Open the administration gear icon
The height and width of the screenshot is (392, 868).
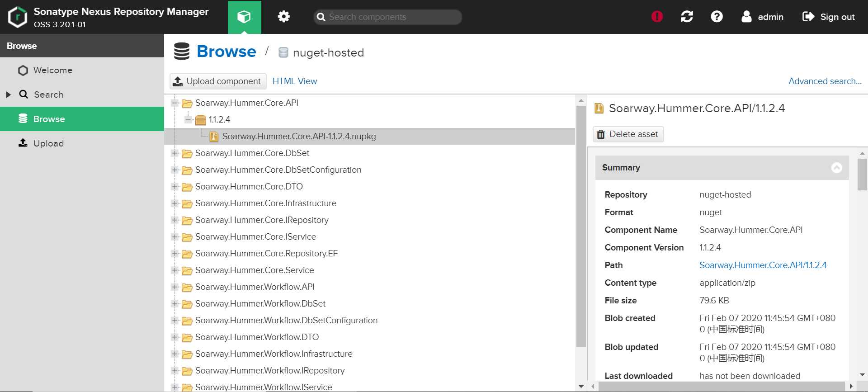[283, 17]
